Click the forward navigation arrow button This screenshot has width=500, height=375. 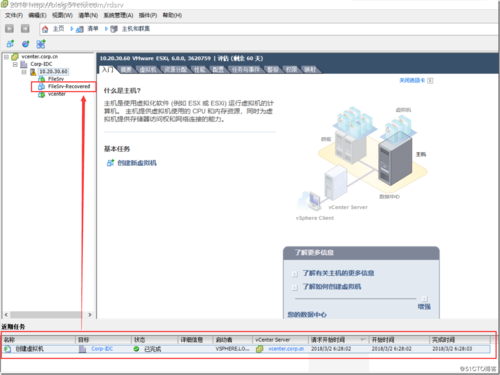point(25,29)
